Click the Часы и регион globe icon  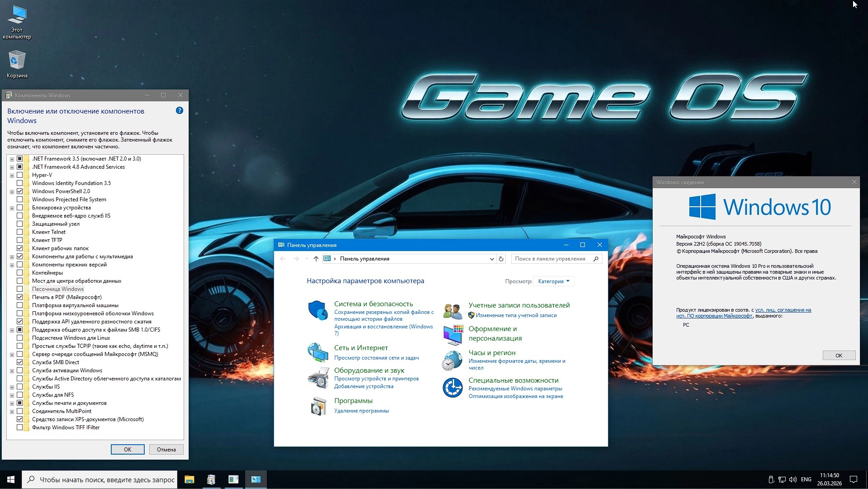click(452, 361)
